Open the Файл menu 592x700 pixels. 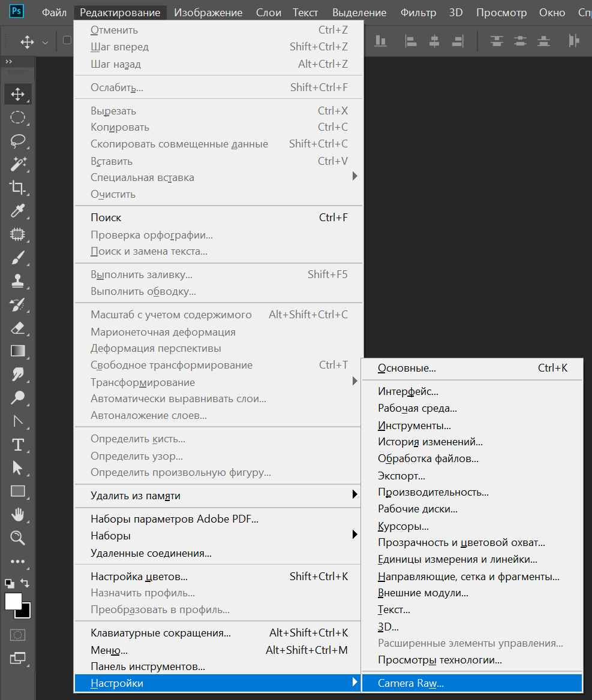click(55, 13)
